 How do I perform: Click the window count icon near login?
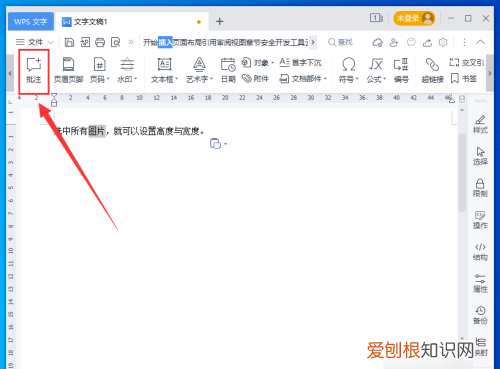pos(376,18)
